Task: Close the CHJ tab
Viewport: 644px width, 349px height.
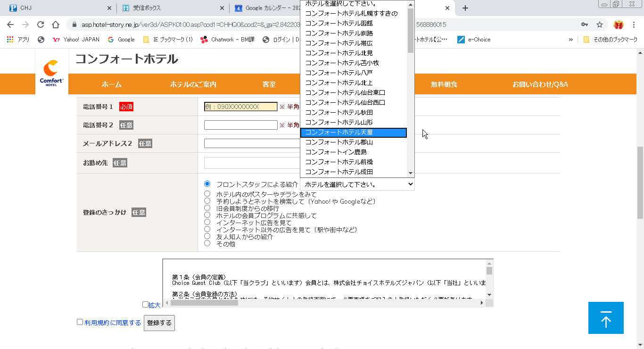Action: coord(109,8)
